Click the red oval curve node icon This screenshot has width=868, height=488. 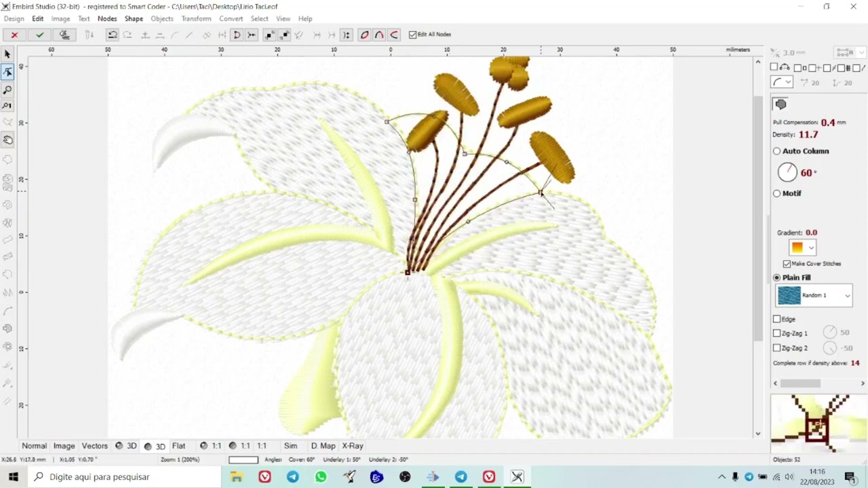(365, 35)
